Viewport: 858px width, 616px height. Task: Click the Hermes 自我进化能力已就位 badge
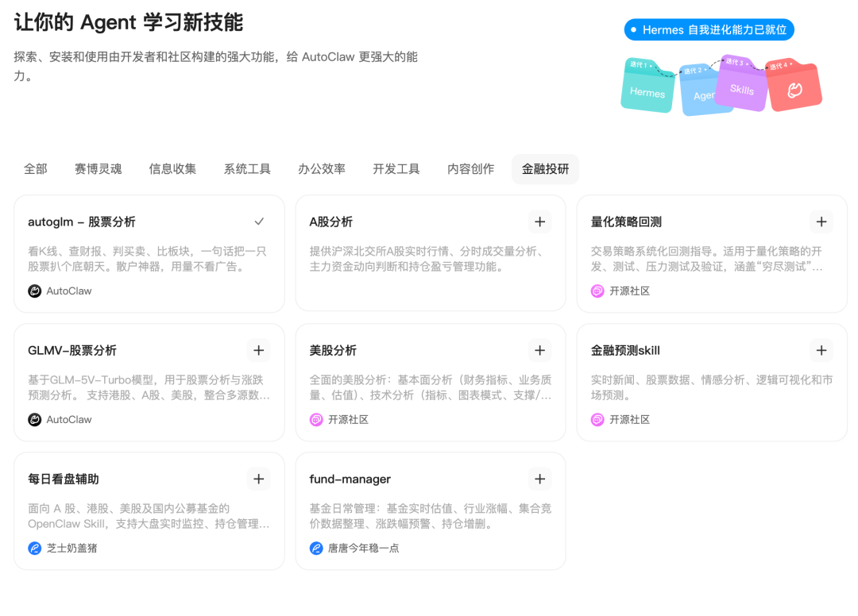tap(708, 29)
